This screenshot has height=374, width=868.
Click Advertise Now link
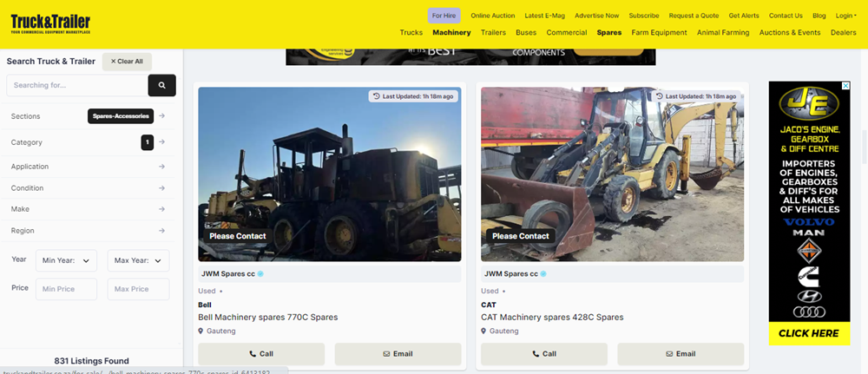pyautogui.click(x=597, y=16)
